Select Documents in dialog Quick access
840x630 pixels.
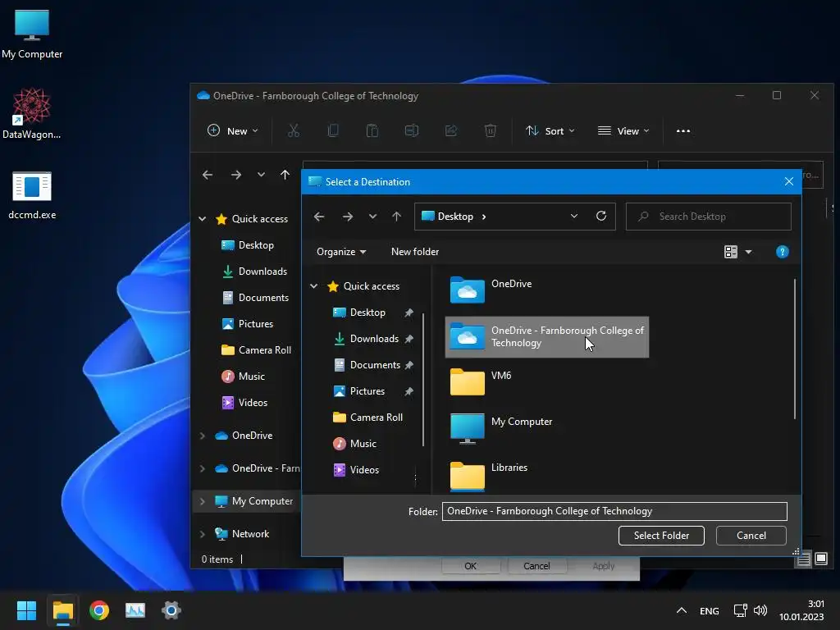375,365
